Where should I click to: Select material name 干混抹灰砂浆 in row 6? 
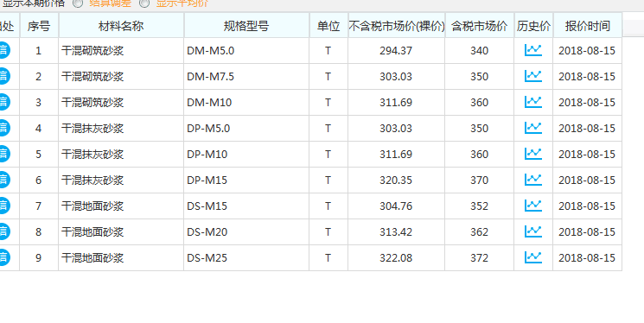coord(92,180)
